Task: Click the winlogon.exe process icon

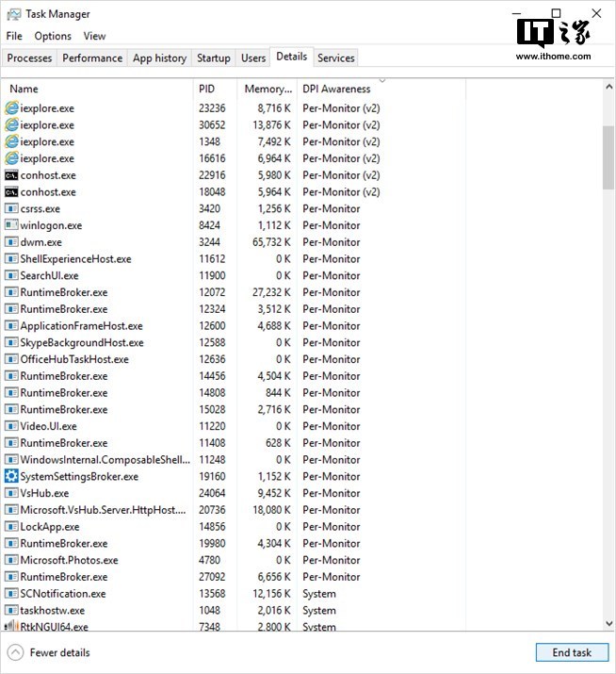Action: 11,225
